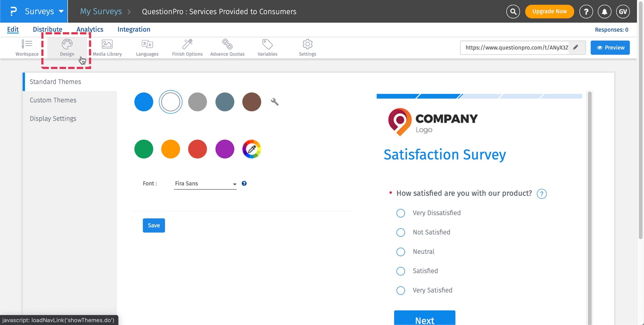644x325 pixels.
Task: Open the custom theme wrench options
Action: tap(275, 102)
